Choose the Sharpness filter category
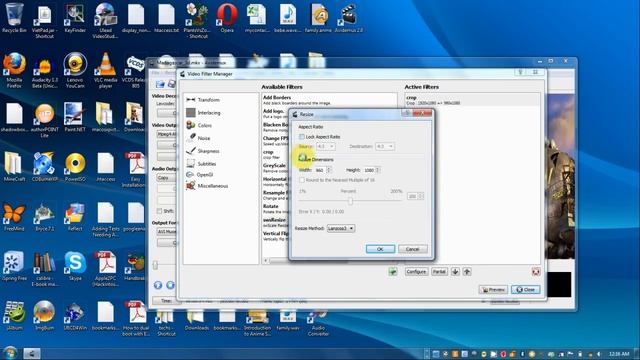The width and height of the screenshot is (640, 360). pos(203,151)
